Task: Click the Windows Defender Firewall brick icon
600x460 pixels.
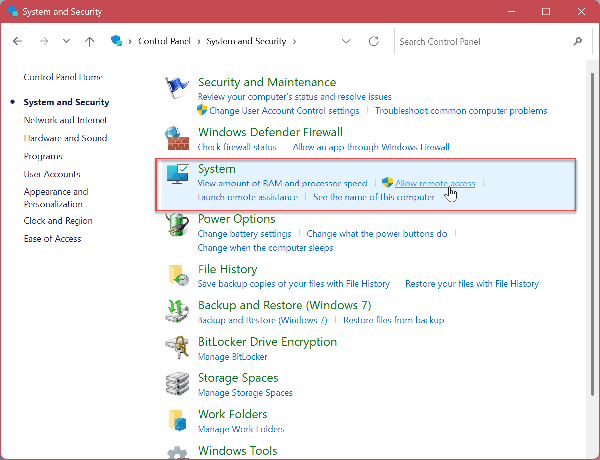Action: [x=177, y=136]
